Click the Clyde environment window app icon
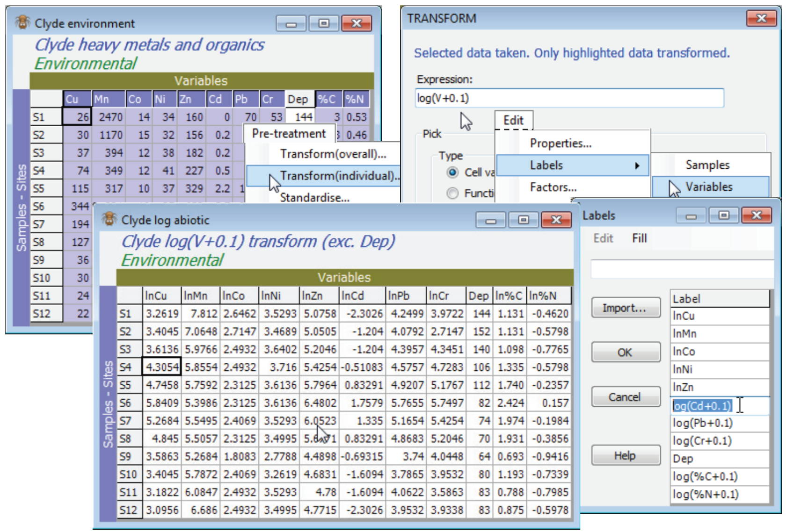 click(22, 22)
